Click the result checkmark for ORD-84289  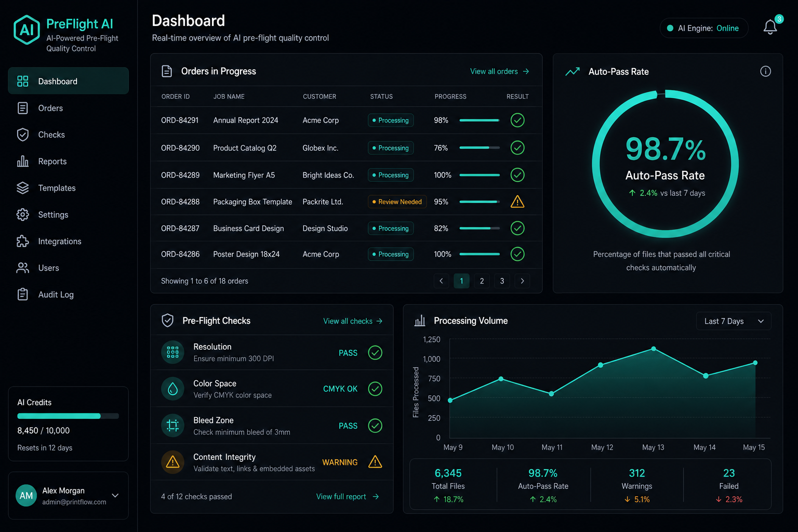517,175
